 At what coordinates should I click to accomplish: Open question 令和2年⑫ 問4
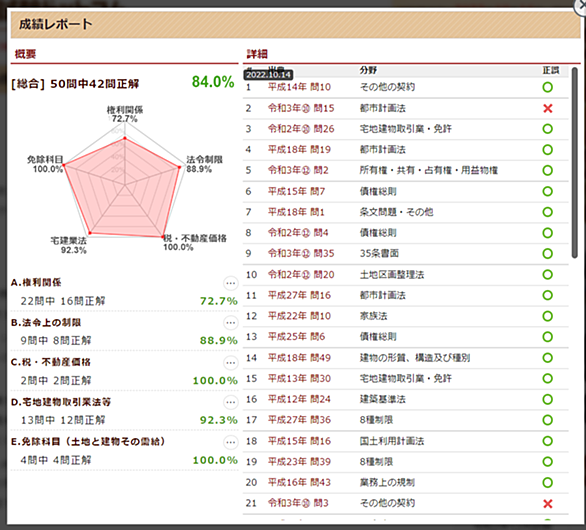(298, 233)
